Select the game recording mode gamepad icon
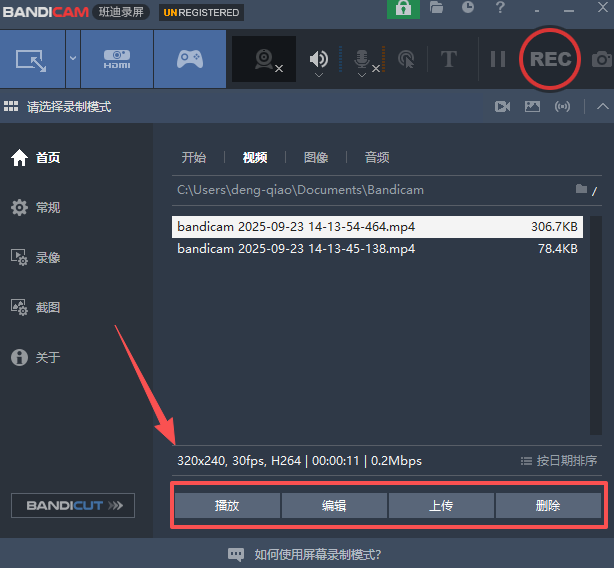Viewport: 614px width, 568px height. click(x=190, y=59)
